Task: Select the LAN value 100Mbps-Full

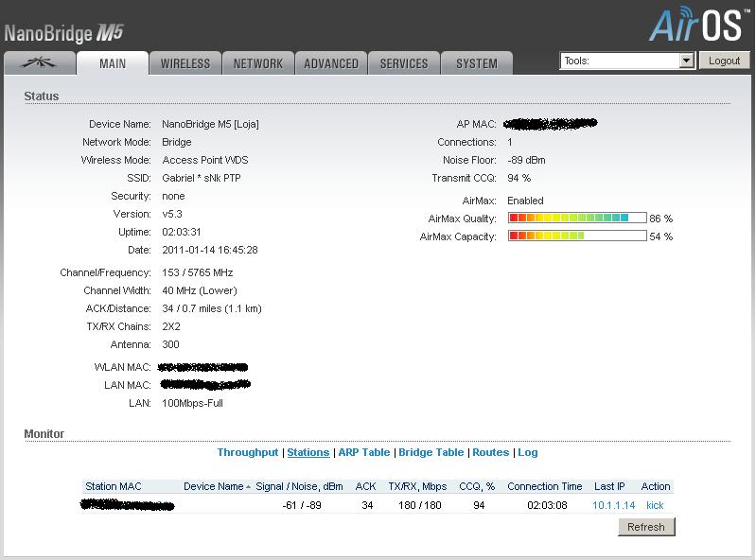Action: coord(192,403)
